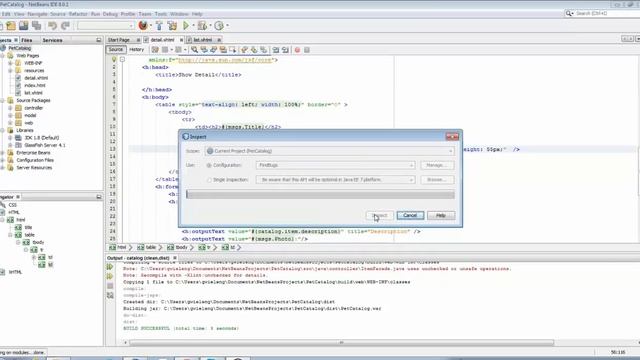Click the table breadcrumb in editor path bar
Image resolution: width=640 pixels, height=360 pixels.
[x=147, y=247]
